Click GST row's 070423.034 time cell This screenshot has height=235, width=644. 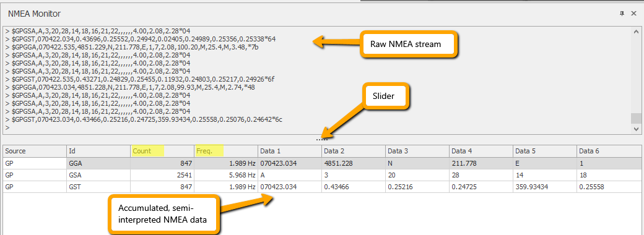(x=290, y=187)
